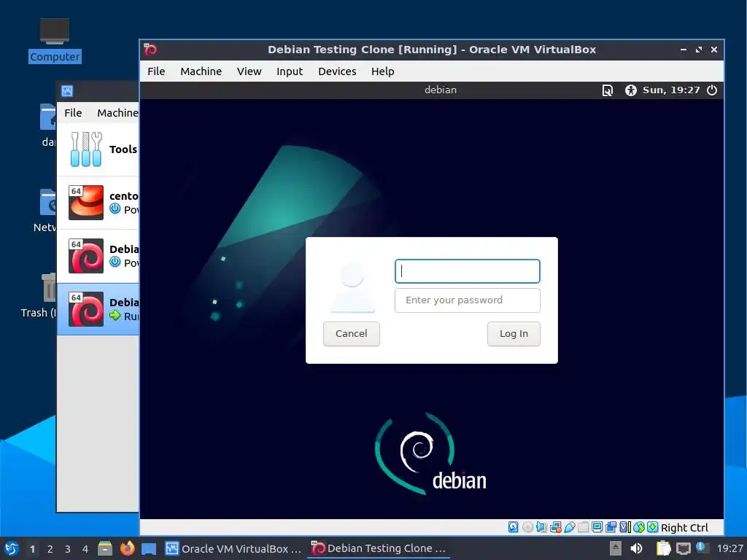Viewport: 747px width, 560px height.
Task: Open File menu in VirtualBox Manager window
Action: [73, 113]
